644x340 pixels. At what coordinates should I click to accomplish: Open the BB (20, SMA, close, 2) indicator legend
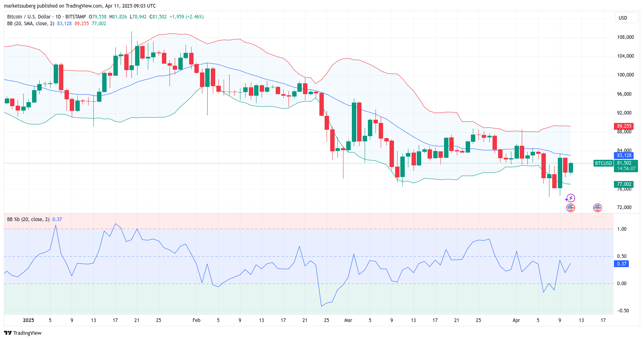pos(30,24)
